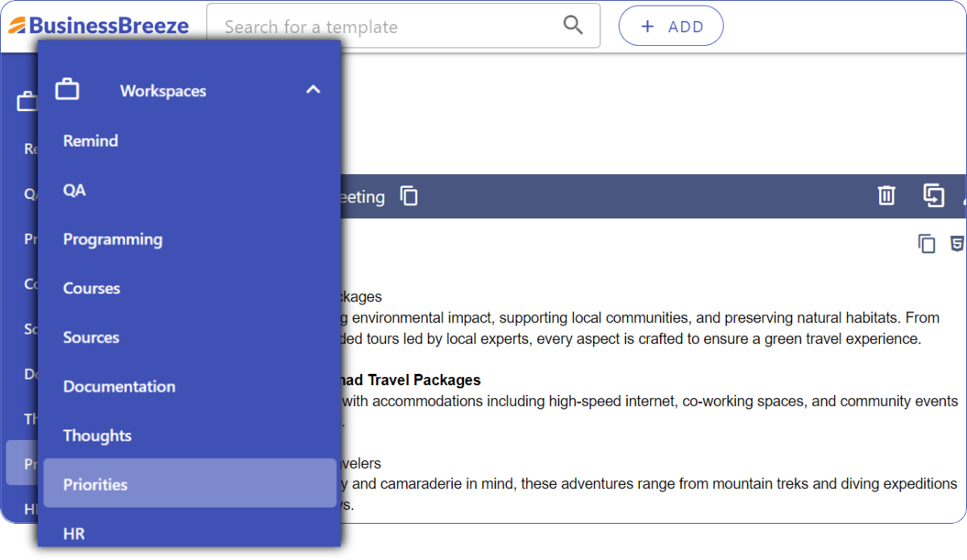The image size is (967, 560).
Task: Click the move-to-workspace icon in the header bar
Action: [x=933, y=195]
